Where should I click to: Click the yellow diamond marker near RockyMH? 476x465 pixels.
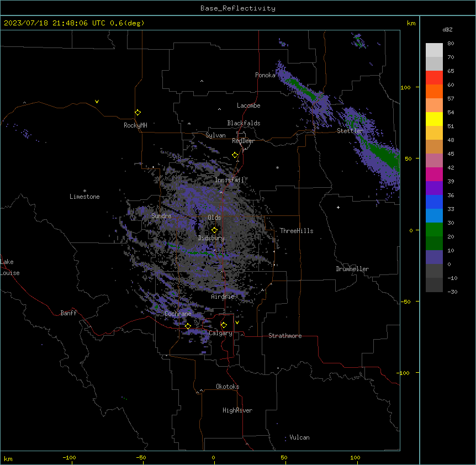coord(138,112)
